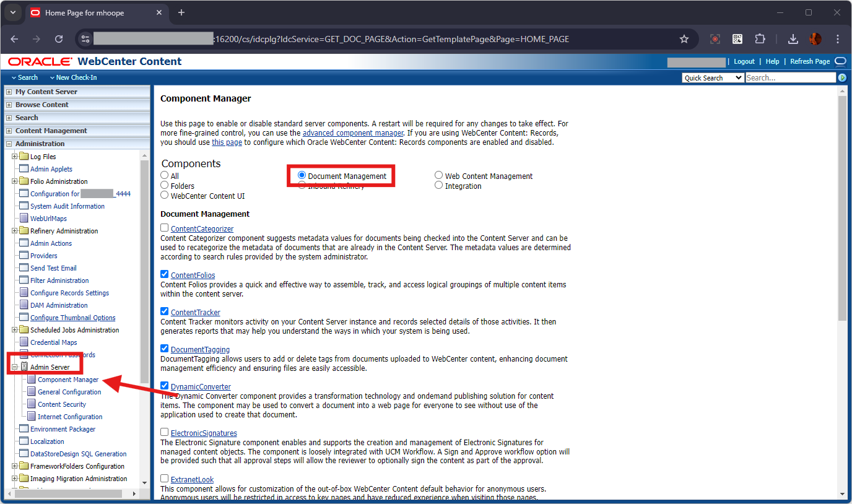Reload the page with browser refresh icon
Image resolution: width=852 pixels, height=504 pixels.
pyautogui.click(x=59, y=39)
